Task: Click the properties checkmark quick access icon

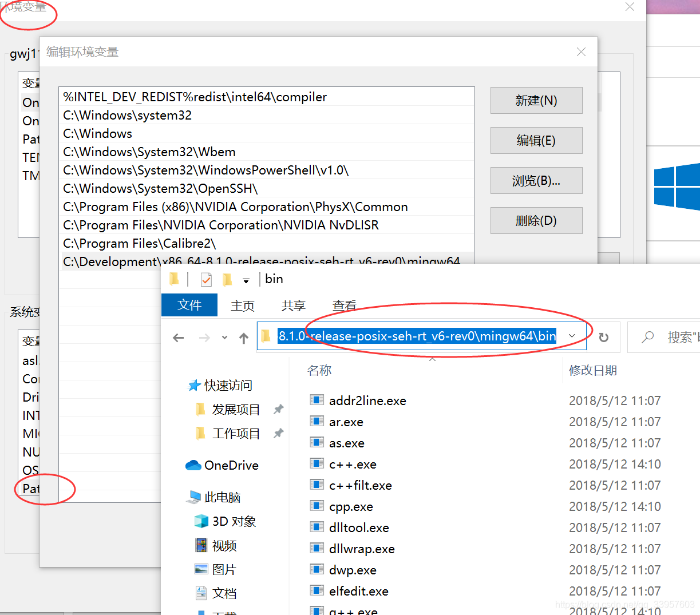Action: 206,279
